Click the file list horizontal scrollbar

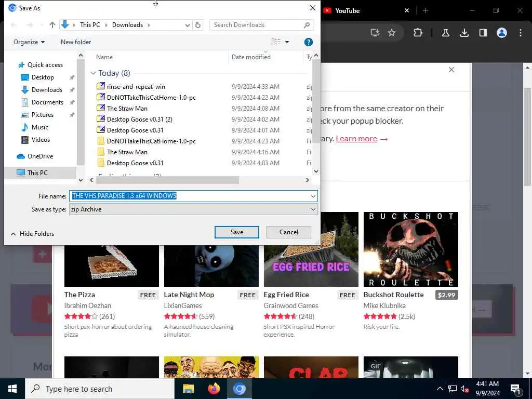pos(167,180)
